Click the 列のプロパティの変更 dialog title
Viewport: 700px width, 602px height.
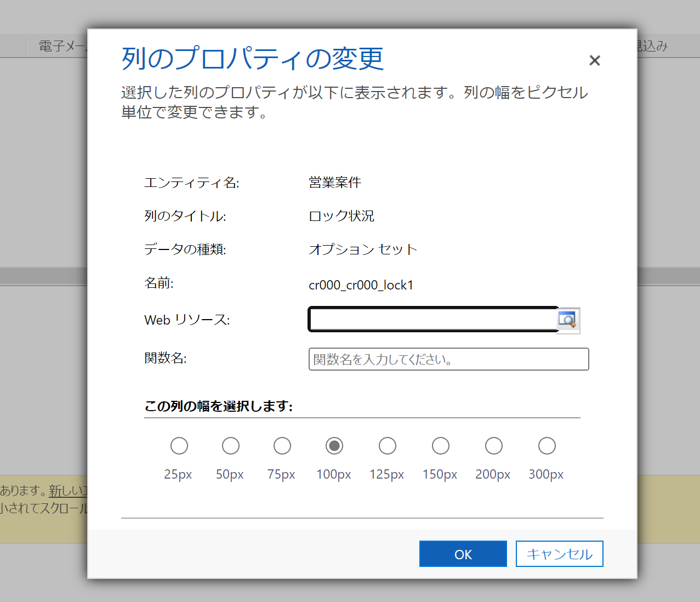(252, 59)
